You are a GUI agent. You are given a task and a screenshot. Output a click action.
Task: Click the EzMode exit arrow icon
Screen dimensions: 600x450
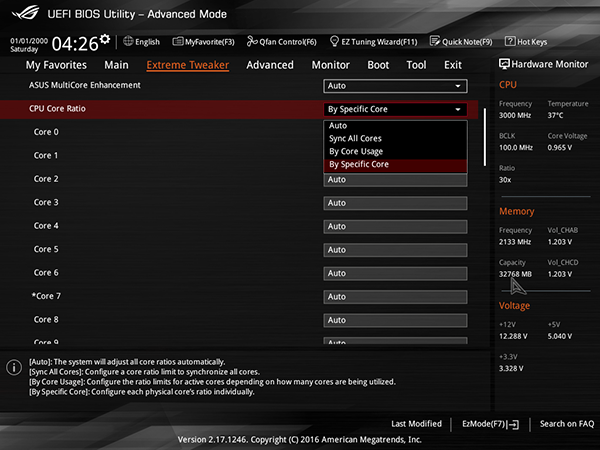513,424
